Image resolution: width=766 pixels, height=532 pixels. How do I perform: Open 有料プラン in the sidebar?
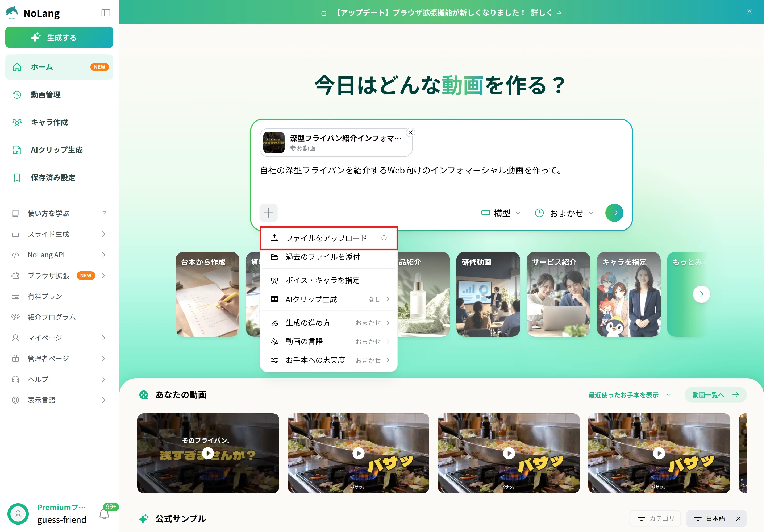coord(59,296)
